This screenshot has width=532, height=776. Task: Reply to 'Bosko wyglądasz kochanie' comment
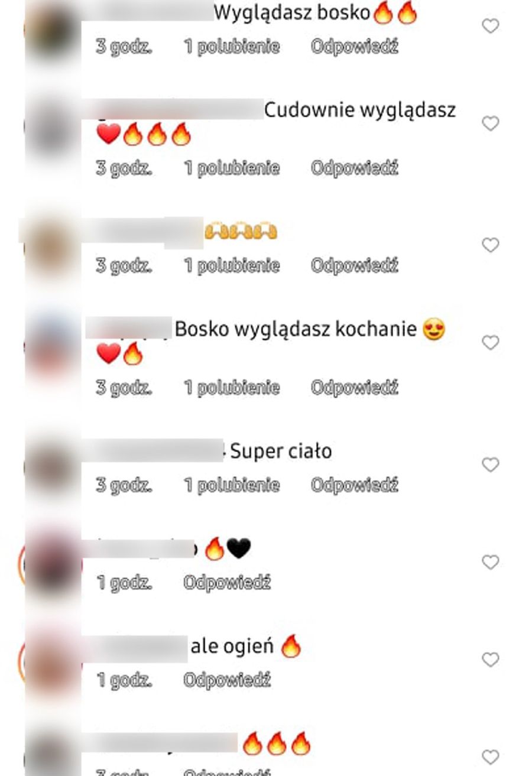(355, 388)
